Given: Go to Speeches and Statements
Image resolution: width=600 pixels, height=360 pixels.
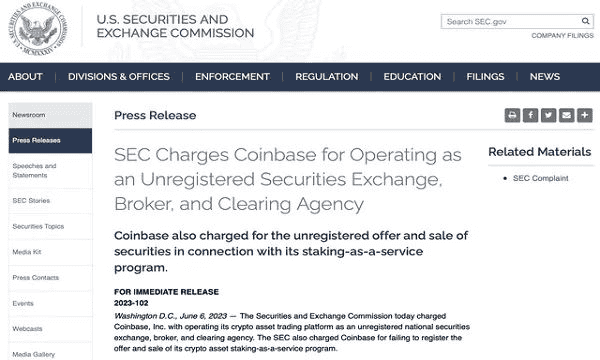Looking at the screenshot, I should 50,171.
